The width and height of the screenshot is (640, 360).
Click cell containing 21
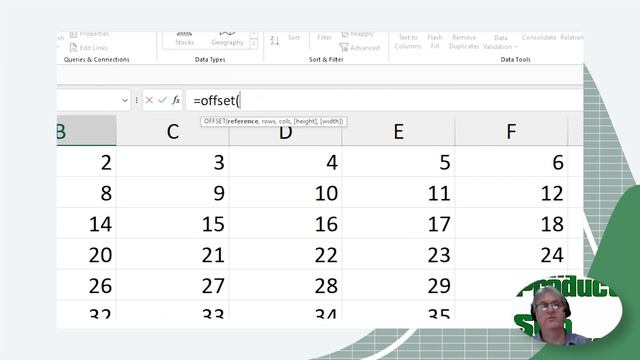[x=173, y=254]
